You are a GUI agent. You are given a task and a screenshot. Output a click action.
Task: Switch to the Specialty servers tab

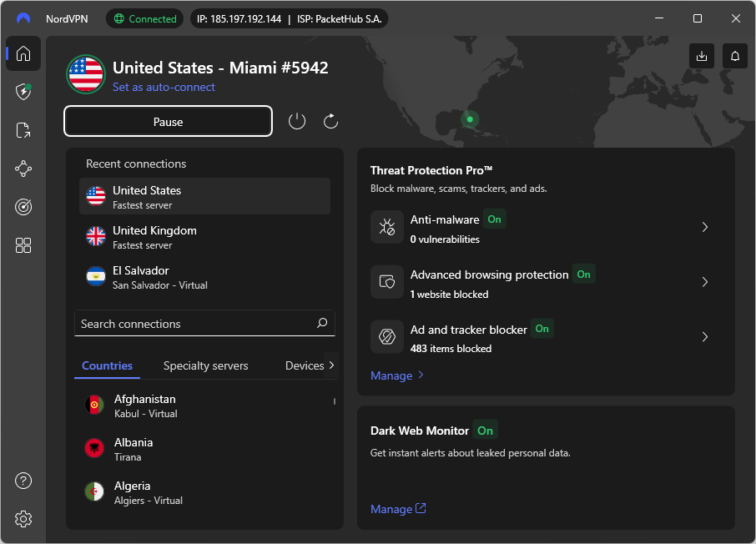click(205, 365)
